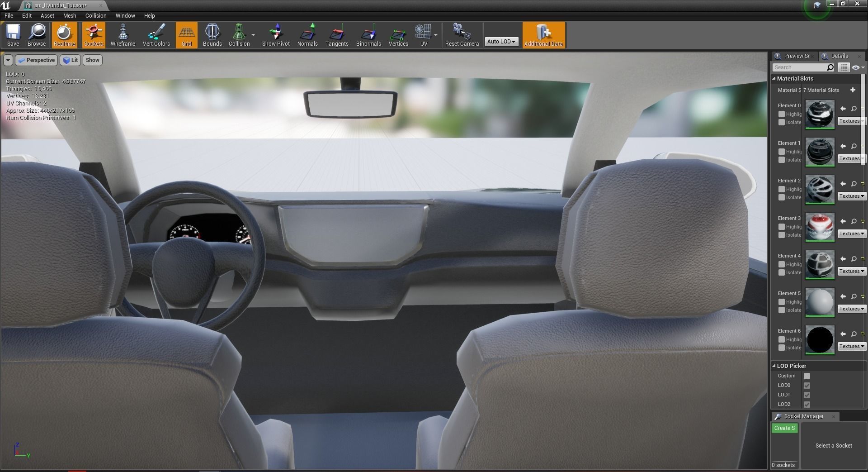Check Highlight for Element 0
Screen dimensions: 868x472
pyautogui.click(x=781, y=114)
